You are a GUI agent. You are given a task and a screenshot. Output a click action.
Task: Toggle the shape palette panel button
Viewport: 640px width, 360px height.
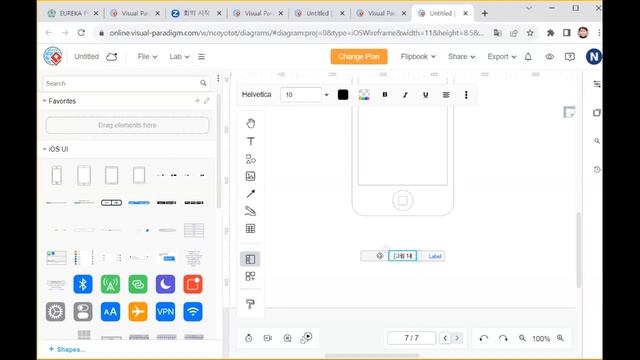250,259
